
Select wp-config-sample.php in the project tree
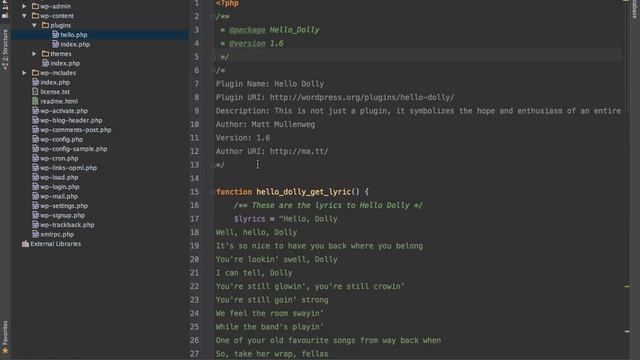[x=74, y=149]
